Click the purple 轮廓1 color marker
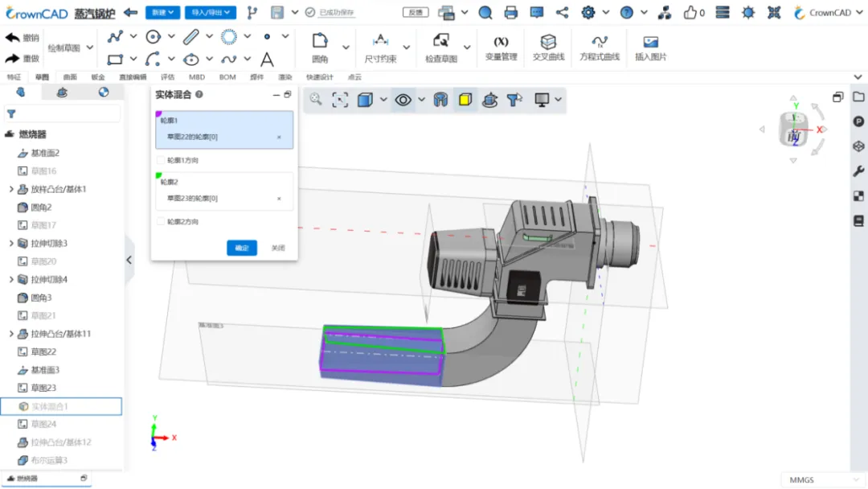 coord(158,113)
